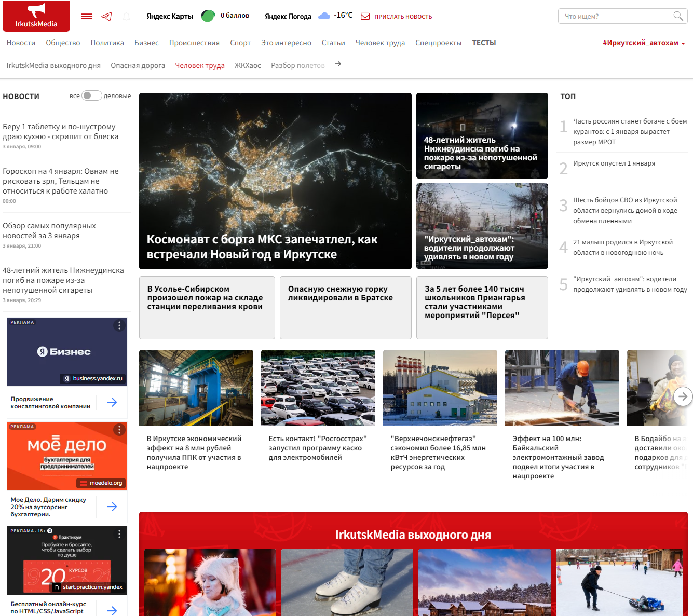Open the hamburger menu icon
This screenshot has width=693, height=616.
coord(87,17)
